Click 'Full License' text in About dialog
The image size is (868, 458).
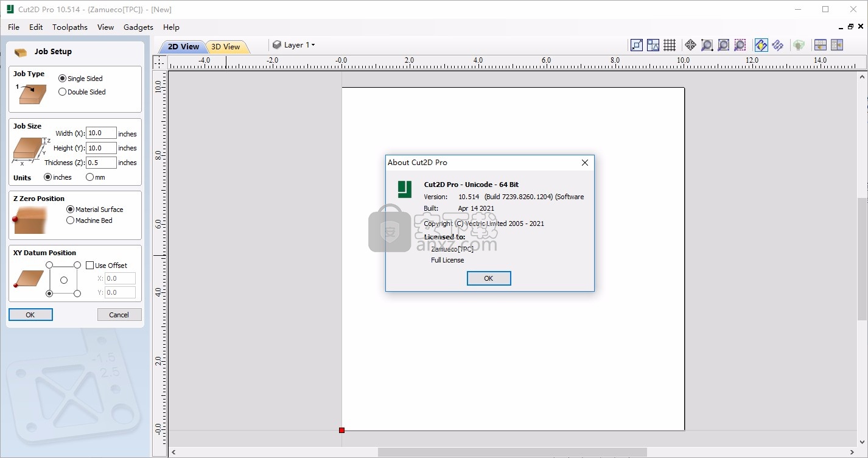(447, 260)
